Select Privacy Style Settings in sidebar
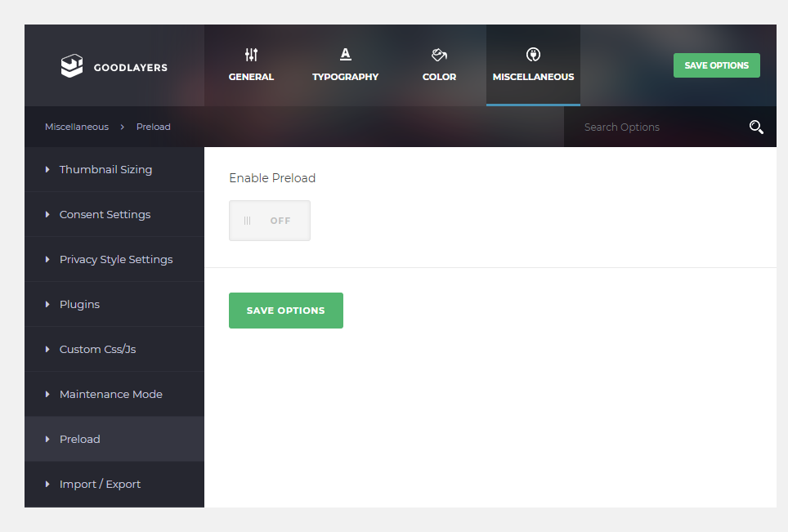Screen dimensions: 788x532 114,259
